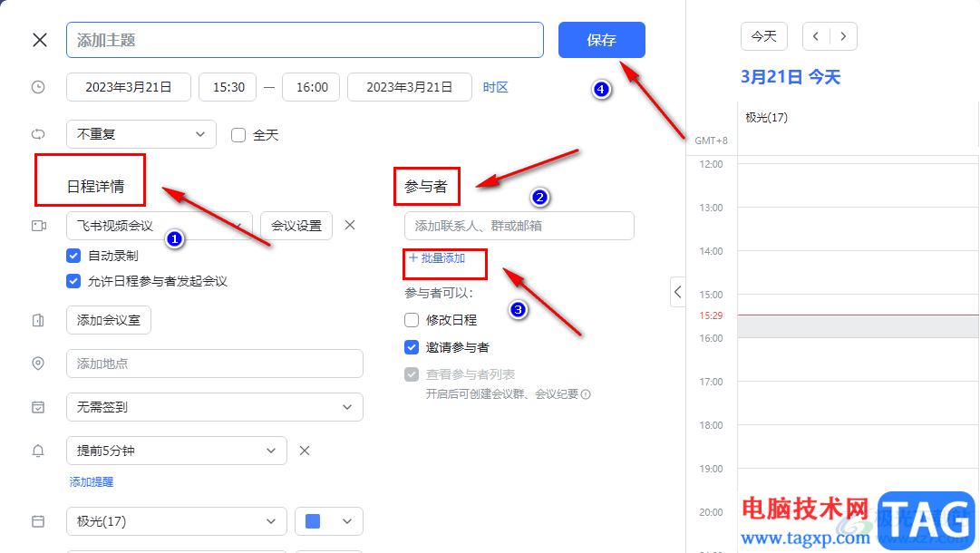Screen dimensions: 980x553
Task: Click the 添加会议室 button
Action: 109,321
